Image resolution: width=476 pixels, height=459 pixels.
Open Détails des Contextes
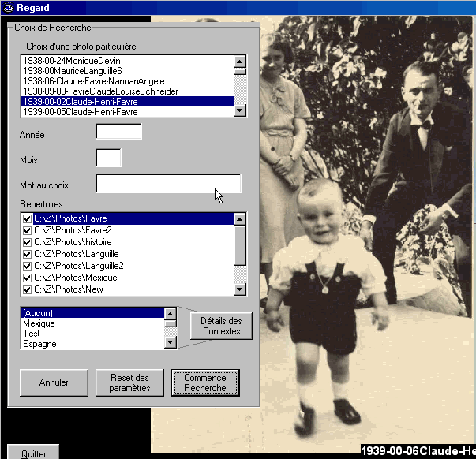pyautogui.click(x=221, y=326)
